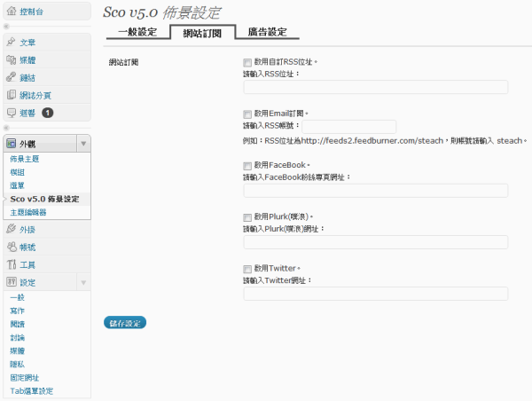Open the 鏈結 links menu link
Image resolution: width=532 pixels, height=401 pixels.
[27, 78]
